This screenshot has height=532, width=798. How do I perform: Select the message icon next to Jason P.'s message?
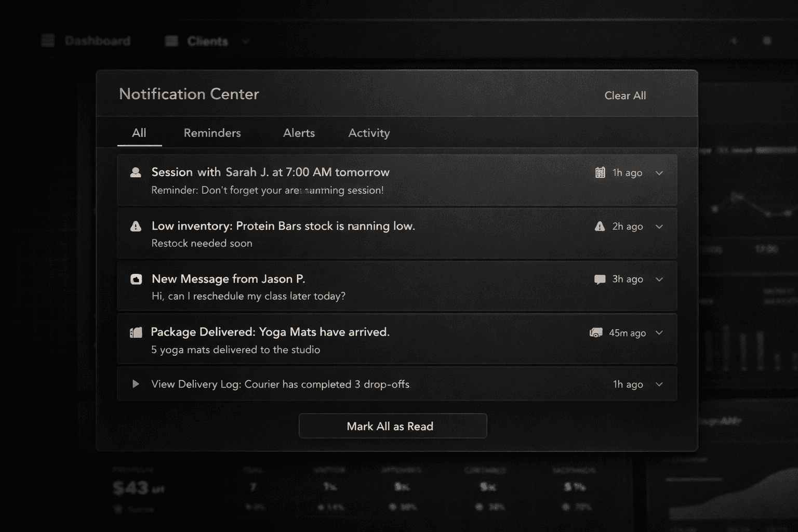136,279
